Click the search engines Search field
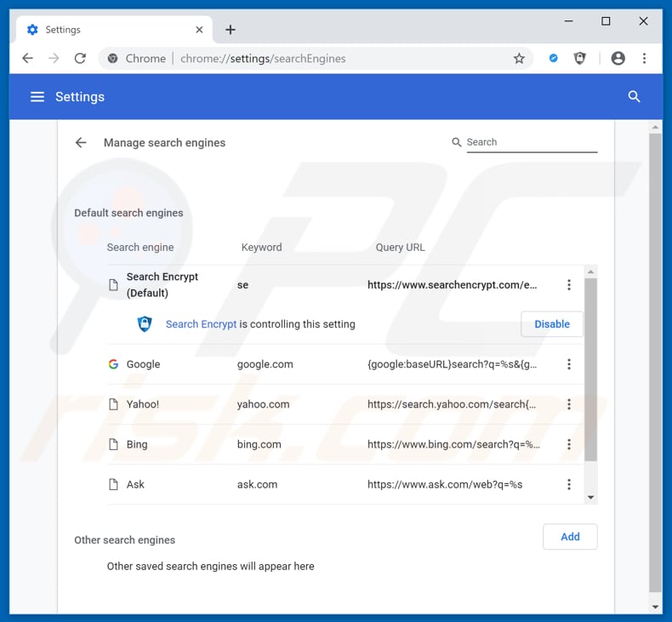Screen dimensions: 672x622 click(x=532, y=142)
